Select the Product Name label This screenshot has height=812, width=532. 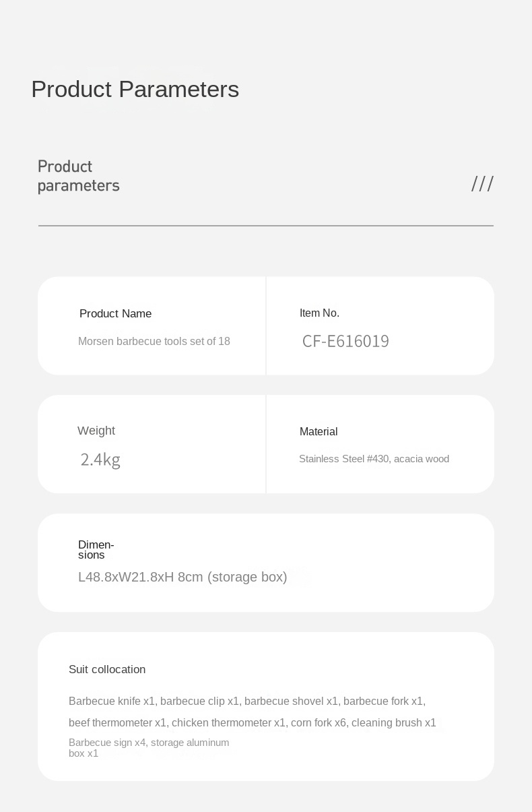click(115, 313)
